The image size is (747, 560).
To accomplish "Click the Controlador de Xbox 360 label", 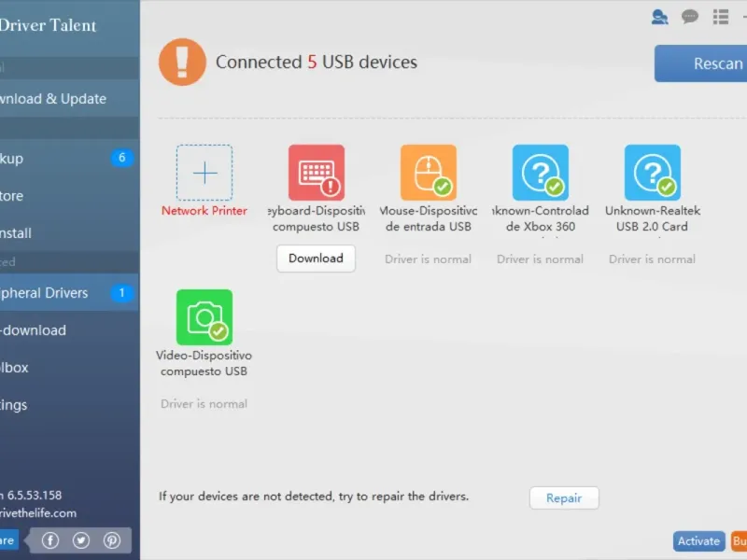I will point(541,218).
